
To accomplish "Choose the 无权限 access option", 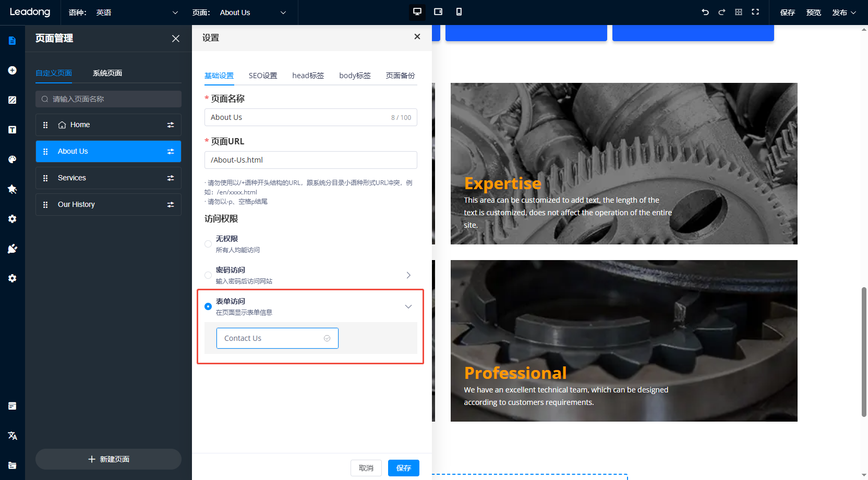I will coord(208,244).
